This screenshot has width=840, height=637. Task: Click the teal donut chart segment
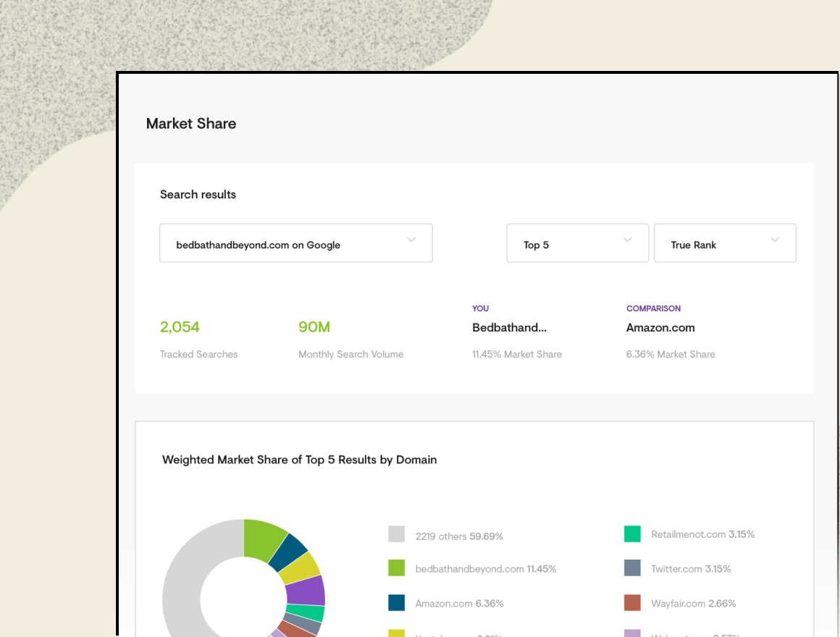pyautogui.click(x=306, y=612)
